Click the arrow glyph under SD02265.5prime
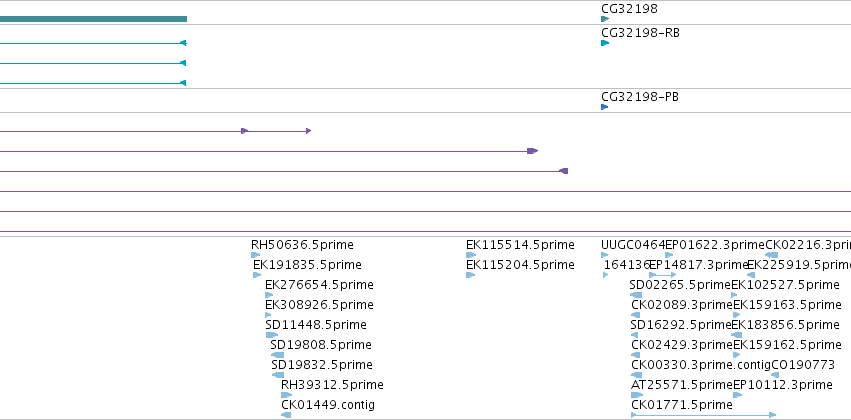Image resolution: width=851 pixels, height=420 pixels. (x=636, y=295)
